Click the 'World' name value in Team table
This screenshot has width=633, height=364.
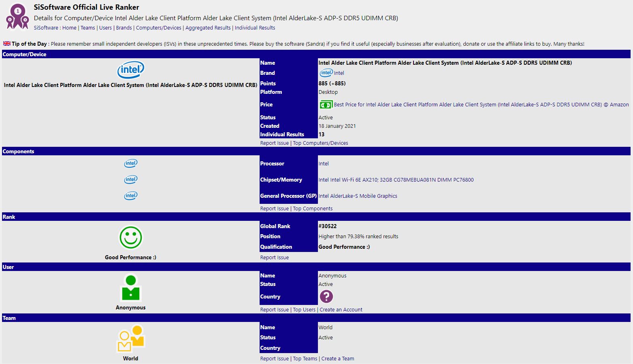click(326, 328)
